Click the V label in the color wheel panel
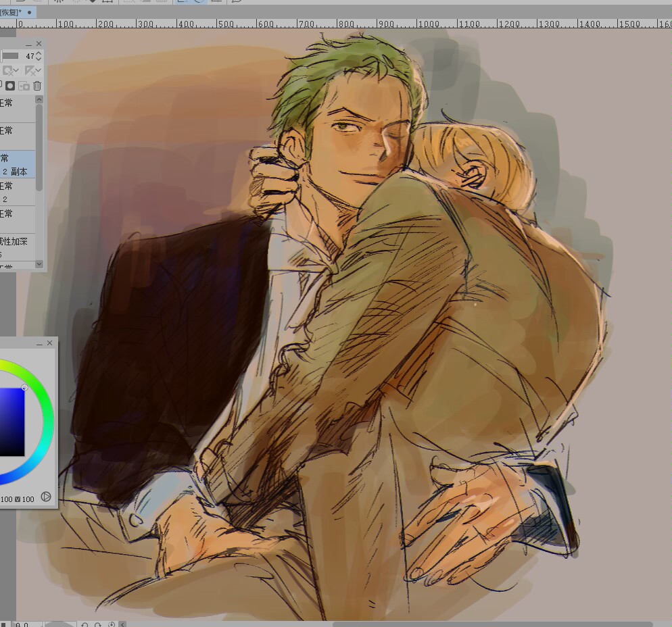The height and width of the screenshot is (627, 672). pos(18,499)
